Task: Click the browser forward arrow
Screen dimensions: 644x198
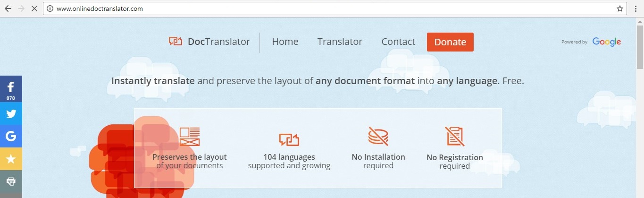Action: click(22, 9)
